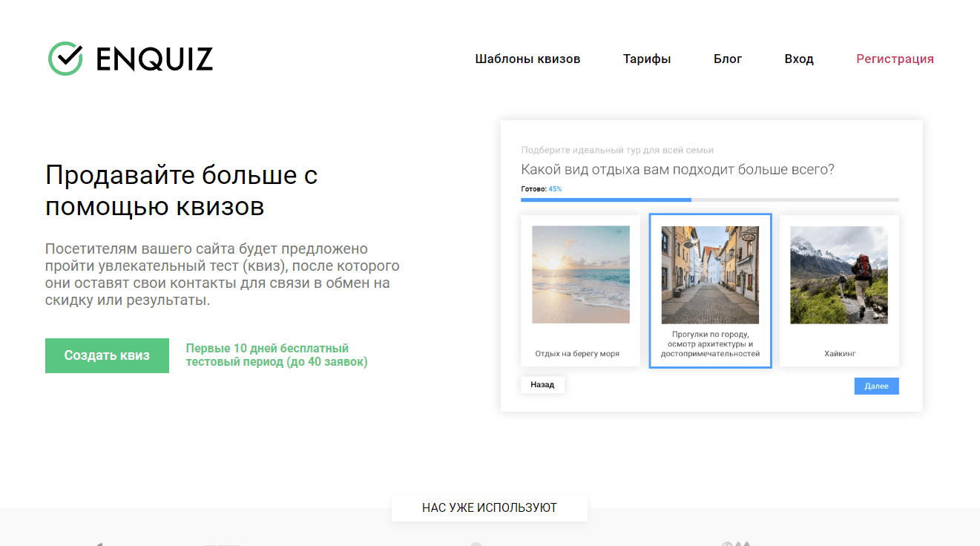The width and height of the screenshot is (980, 546).
Task: Click the blue Далее button
Action: 876,386
